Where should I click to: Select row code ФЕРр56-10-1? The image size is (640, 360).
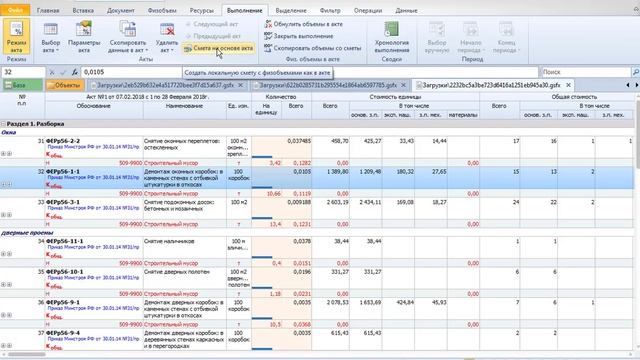click(x=64, y=272)
